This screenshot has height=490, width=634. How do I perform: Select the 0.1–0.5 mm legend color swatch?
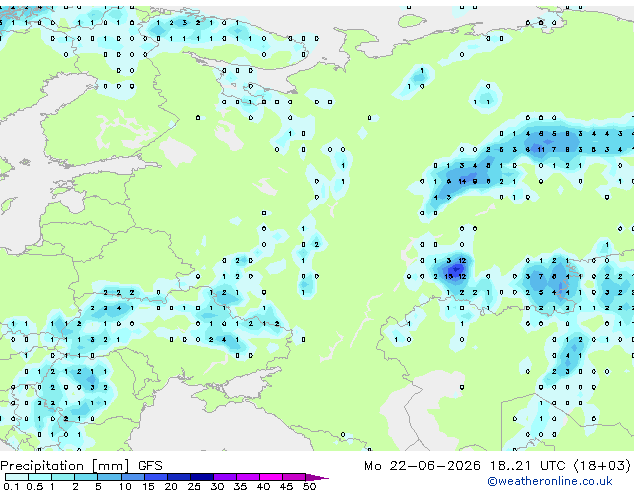point(17,477)
